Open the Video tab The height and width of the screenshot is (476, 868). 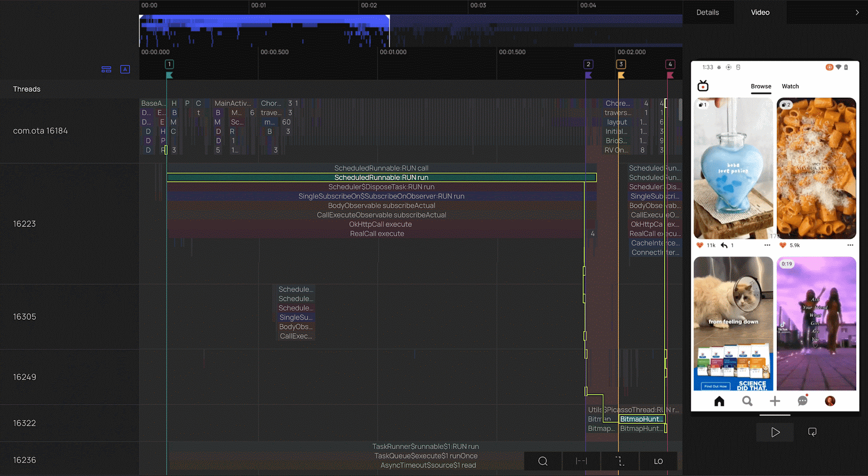click(760, 12)
